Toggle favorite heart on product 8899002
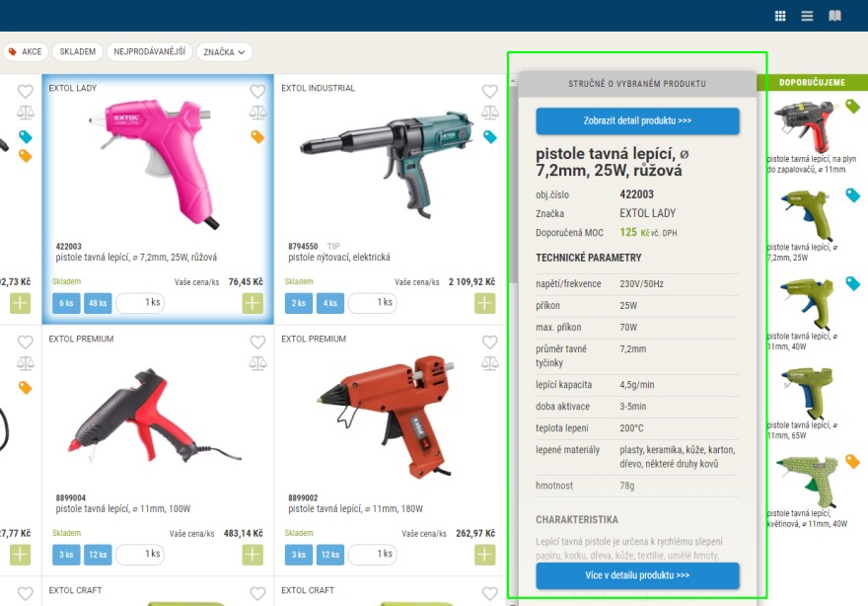Viewport: 868px width, 606px height. pyautogui.click(x=490, y=341)
